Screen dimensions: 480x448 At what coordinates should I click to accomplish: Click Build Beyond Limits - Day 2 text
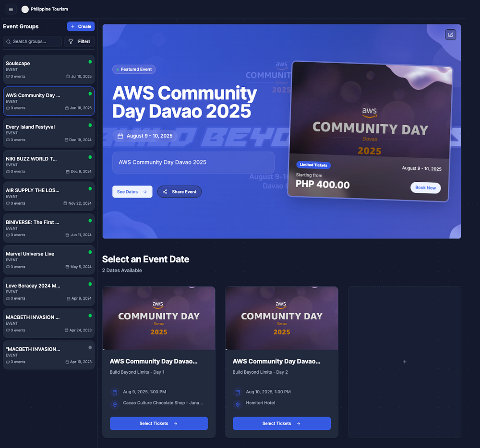tap(260, 372)
